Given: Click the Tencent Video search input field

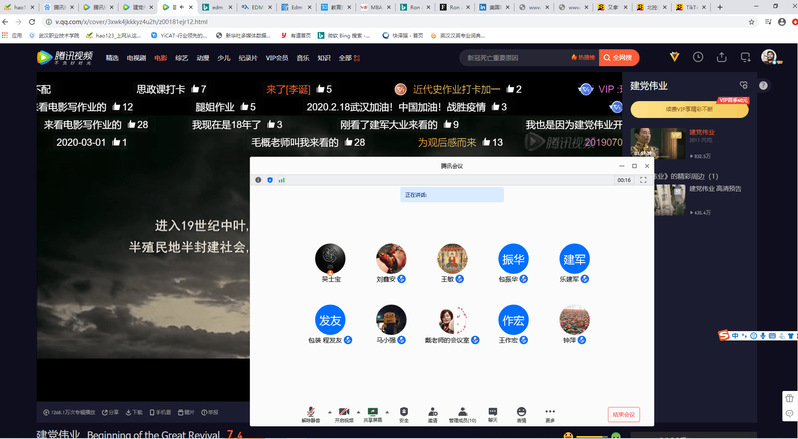Looking at the screenshot, I should (x=500, y=58).
